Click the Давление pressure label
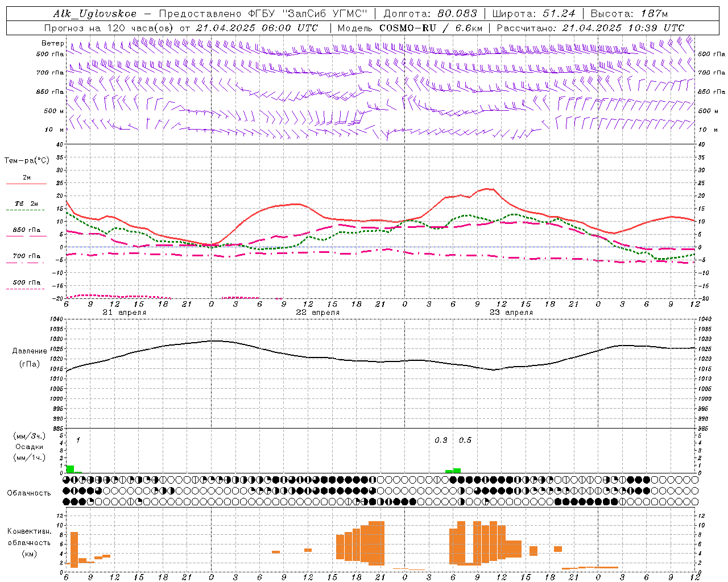728x582 pixels. 30,351
